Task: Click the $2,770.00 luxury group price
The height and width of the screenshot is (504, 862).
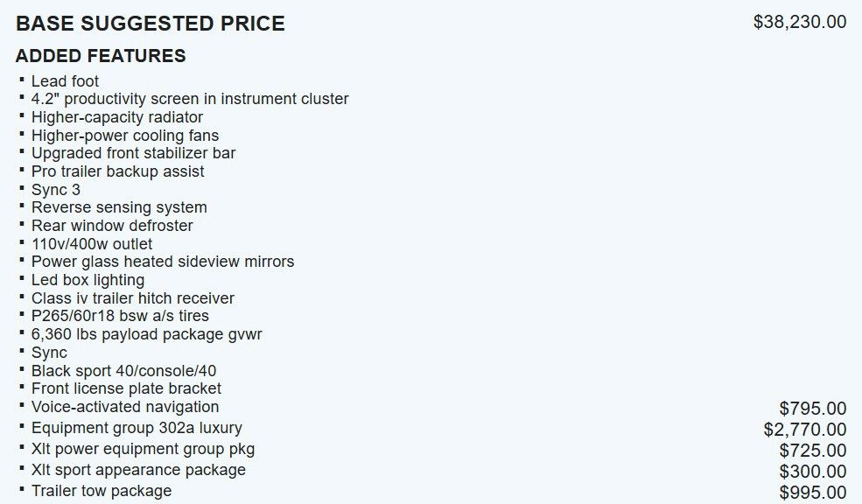Action: 804,430
